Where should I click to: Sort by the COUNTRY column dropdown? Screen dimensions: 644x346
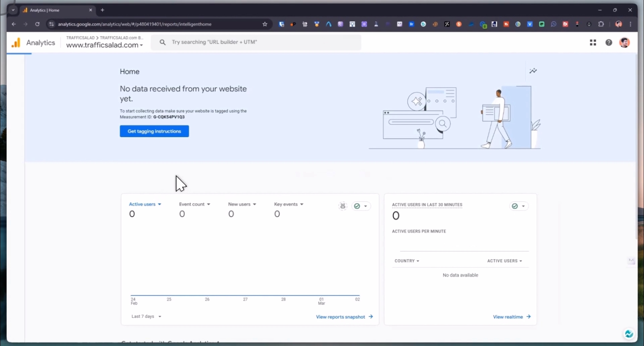407,261
